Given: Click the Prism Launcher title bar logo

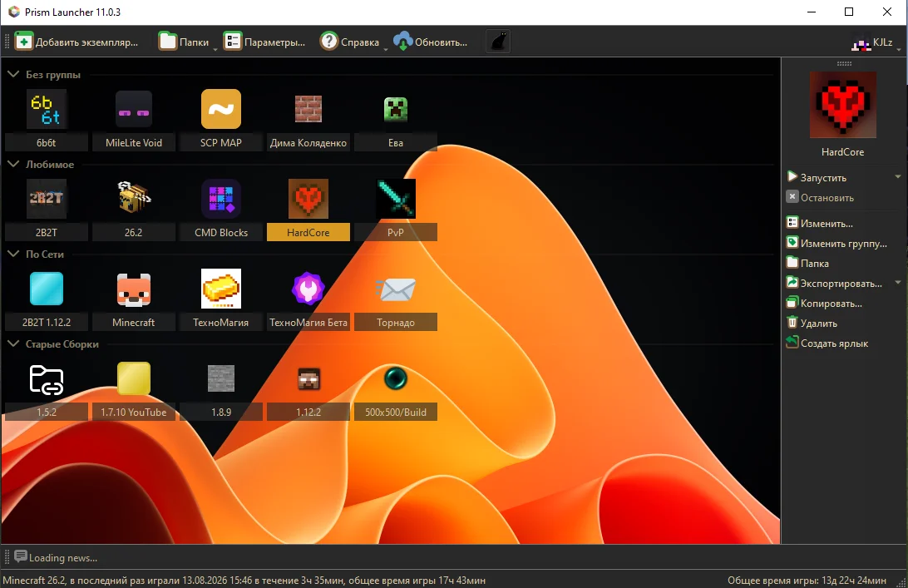Looking at the screenshot, I should click(13, 12).
